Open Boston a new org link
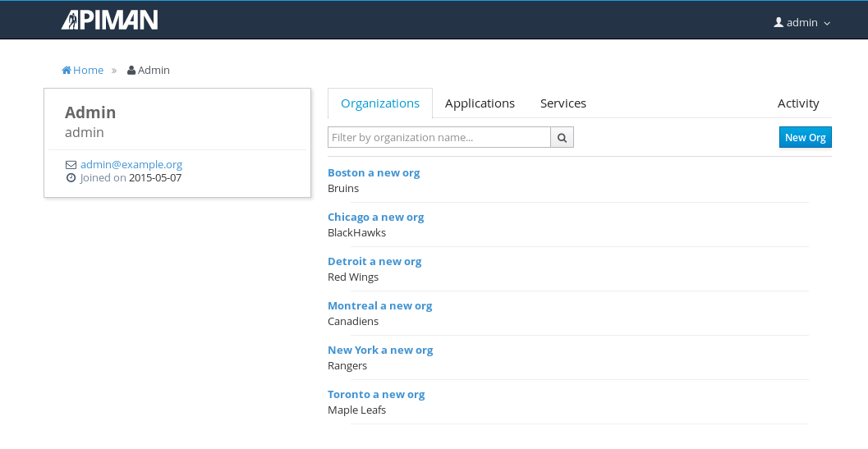 coord(374,172)
